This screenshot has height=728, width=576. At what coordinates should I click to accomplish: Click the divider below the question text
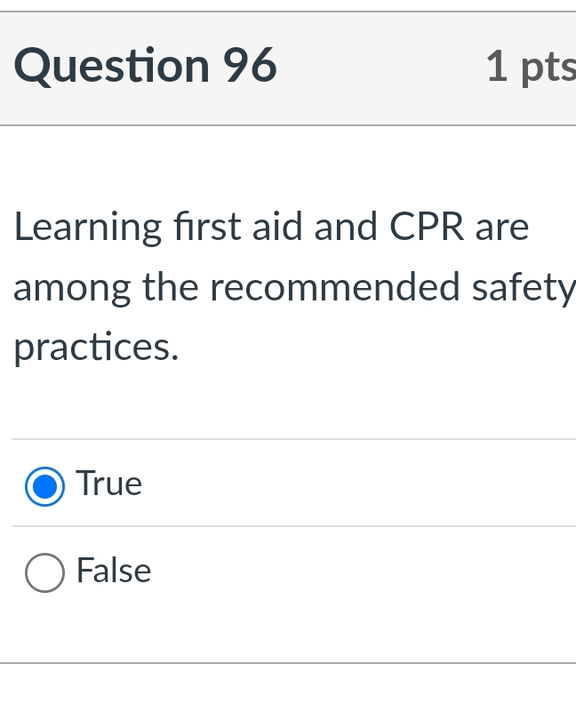(x=288, y=437)
